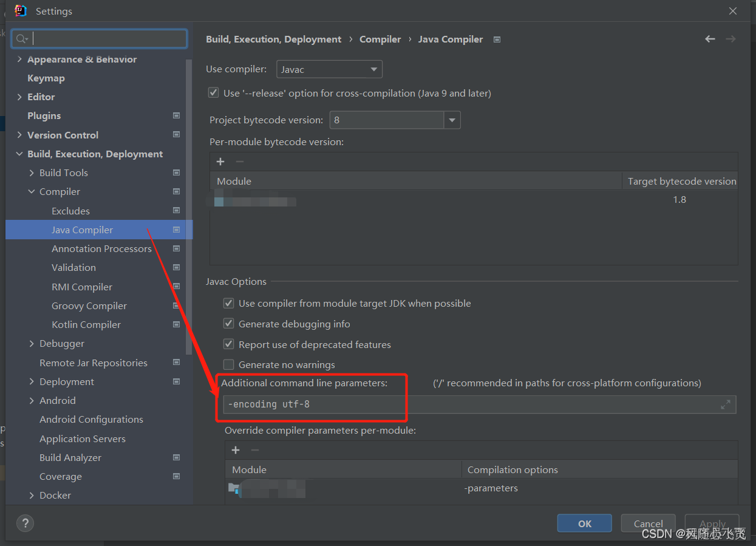756x546 pixels.
Task: Click the remove minus under Override compiler parameters
Action: pos(255,450)
